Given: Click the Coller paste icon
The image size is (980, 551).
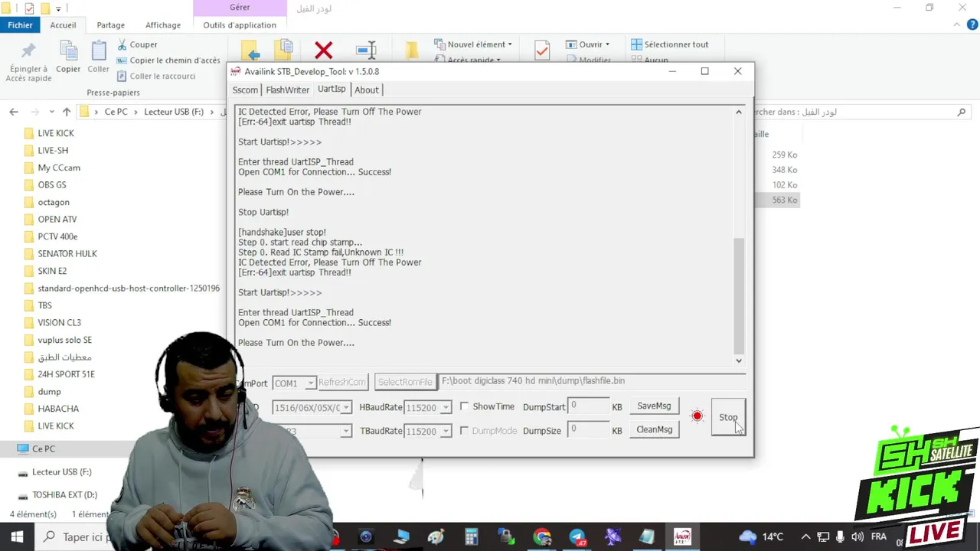Looking at the screenshot, I should click(x=99, y=51).
